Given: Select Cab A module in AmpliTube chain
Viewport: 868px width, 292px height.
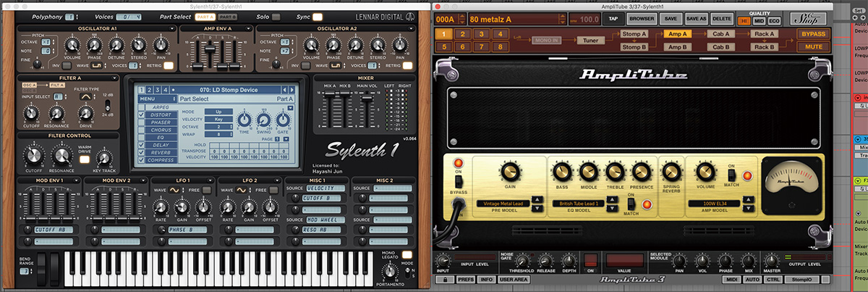Looking at the screenshot, I should [x=720, y=34].
